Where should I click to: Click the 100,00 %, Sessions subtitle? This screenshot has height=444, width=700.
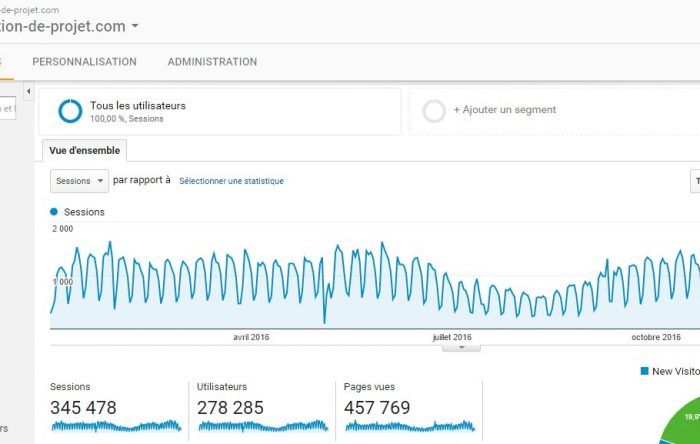(127, 119)
